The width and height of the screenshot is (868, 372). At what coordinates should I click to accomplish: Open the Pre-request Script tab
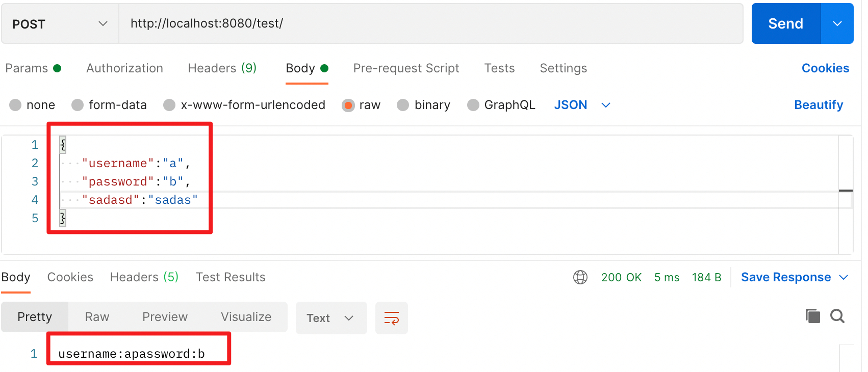tap(406, 68)
